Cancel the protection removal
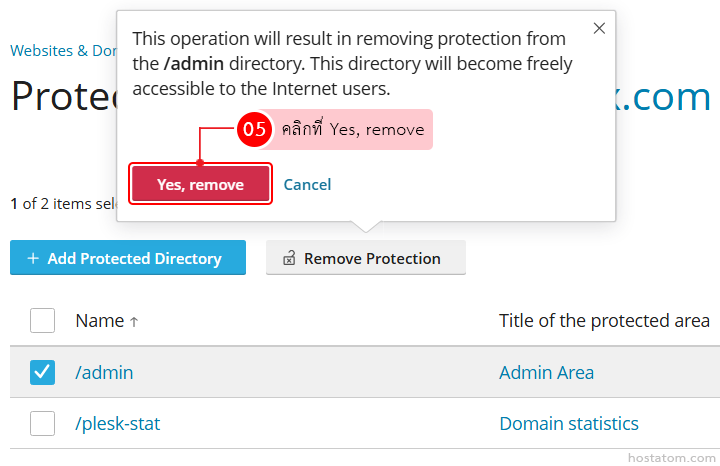This screenshot has width=720, height=466. (x=307, y=184)
